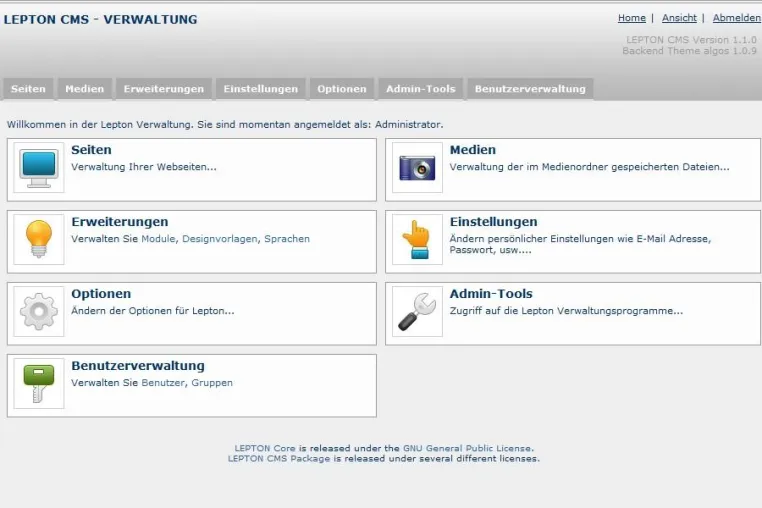Click the 'LEPTON CMS Version 1.1.0' text

coord(691,40)
